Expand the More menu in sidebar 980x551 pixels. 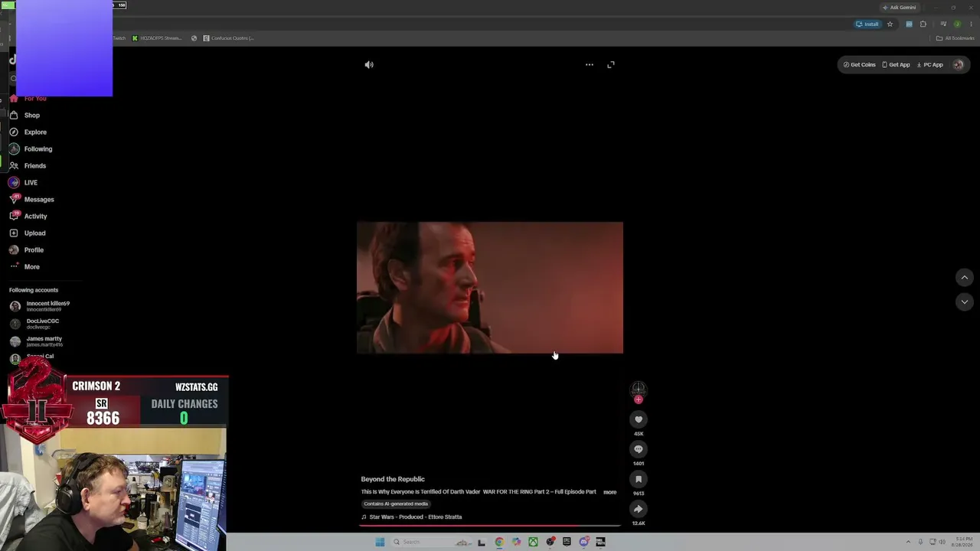pos(31,267)
